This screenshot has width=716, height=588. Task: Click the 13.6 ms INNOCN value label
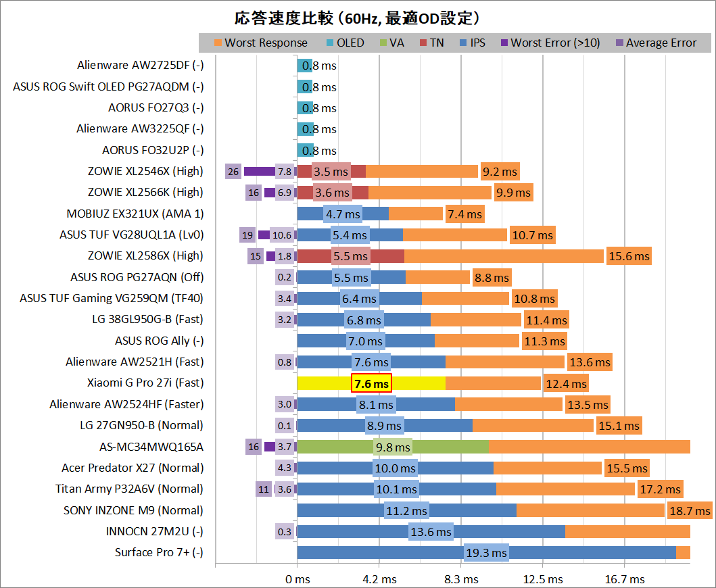tap(431, 532)
